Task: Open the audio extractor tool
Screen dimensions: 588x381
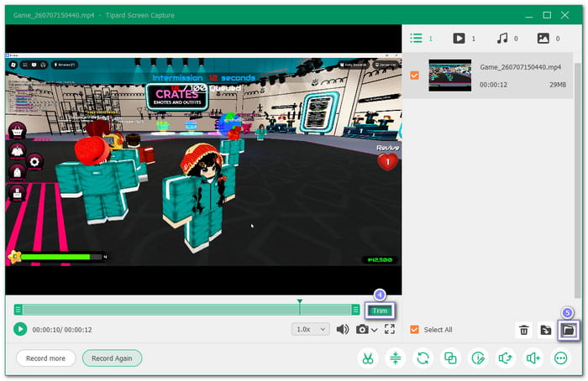Action: tap(505, 358)
